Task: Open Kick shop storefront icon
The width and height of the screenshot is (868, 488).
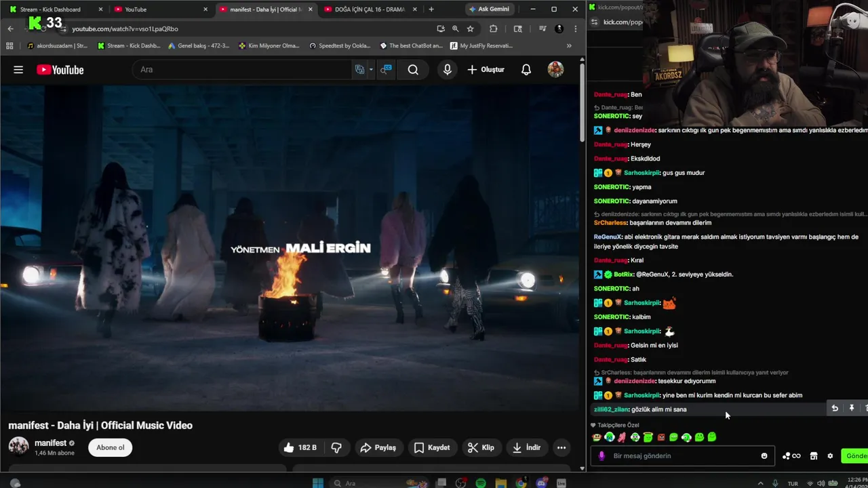Action: (x=814, y=456)
